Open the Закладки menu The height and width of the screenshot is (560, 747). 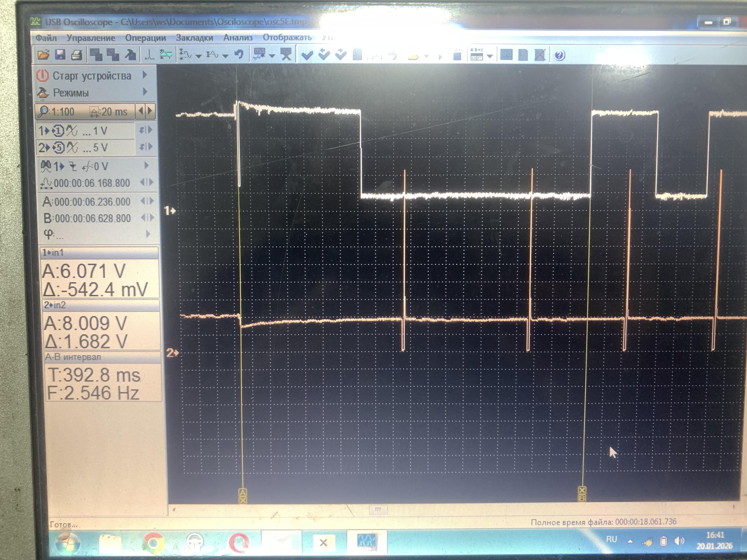click(194, 37)
